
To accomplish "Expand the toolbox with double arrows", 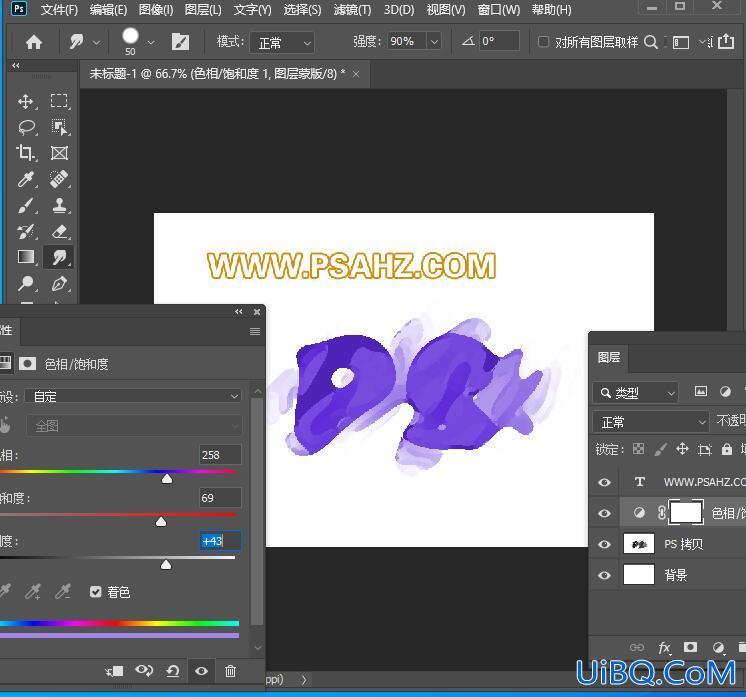I will 16,65.
